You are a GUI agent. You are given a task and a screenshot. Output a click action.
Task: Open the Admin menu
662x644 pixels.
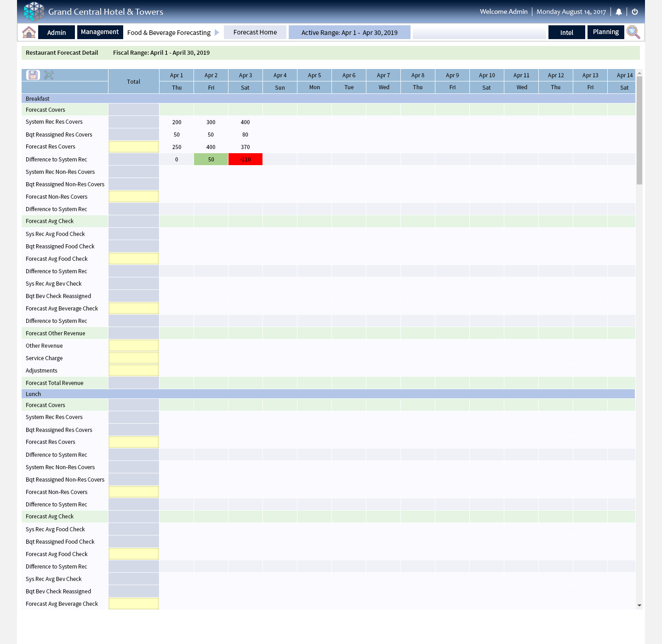coord(57,33)
